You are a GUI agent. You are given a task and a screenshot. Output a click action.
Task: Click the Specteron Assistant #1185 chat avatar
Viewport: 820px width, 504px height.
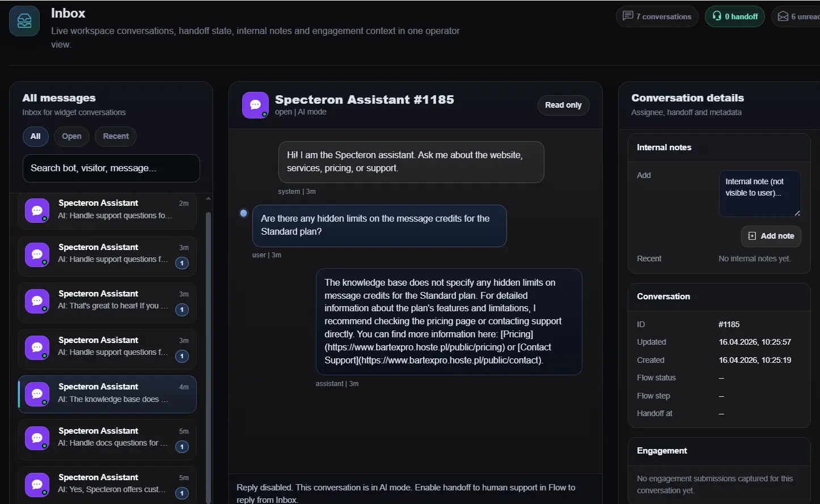pos(255,105)
